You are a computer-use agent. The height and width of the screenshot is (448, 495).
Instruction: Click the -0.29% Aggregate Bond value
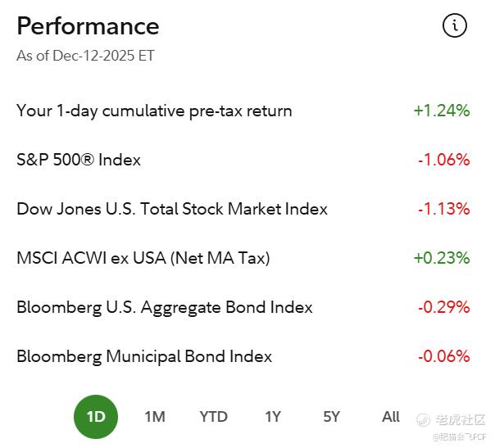click(443, 307)
